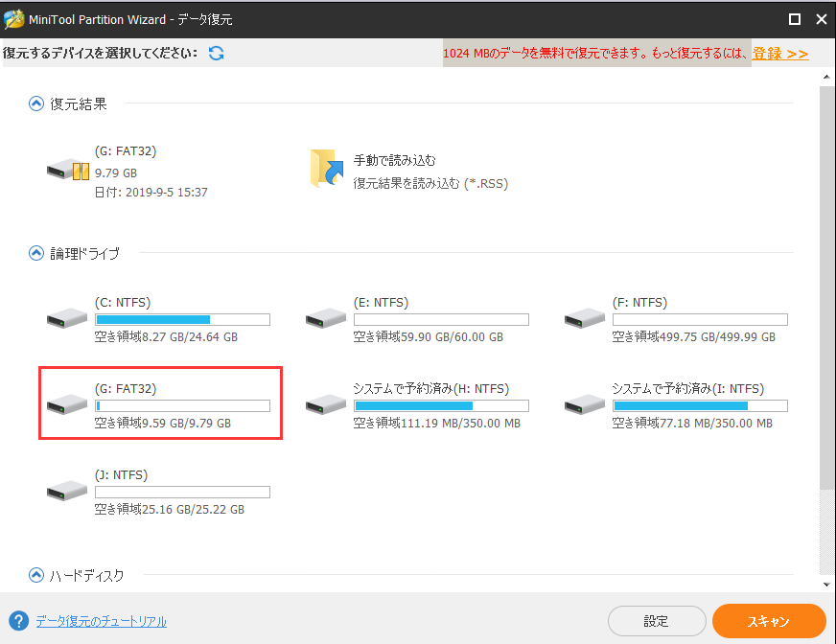
Task: Open the データ復元のチュートリアル link
Action: click(101, 621)
